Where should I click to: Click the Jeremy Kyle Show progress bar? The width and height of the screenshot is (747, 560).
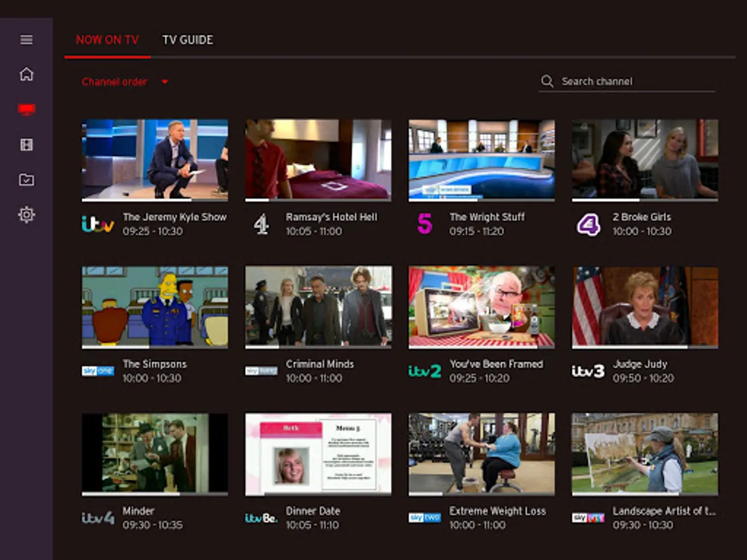click(155, 200)
